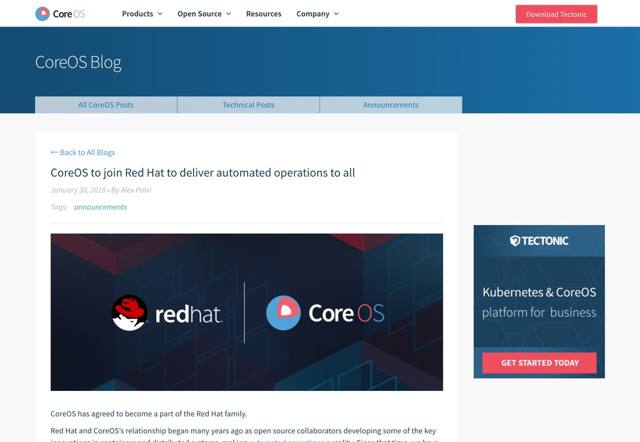Open author Alex Polvi's name
The height and width of the screenshot is (442, 640).
136,190
